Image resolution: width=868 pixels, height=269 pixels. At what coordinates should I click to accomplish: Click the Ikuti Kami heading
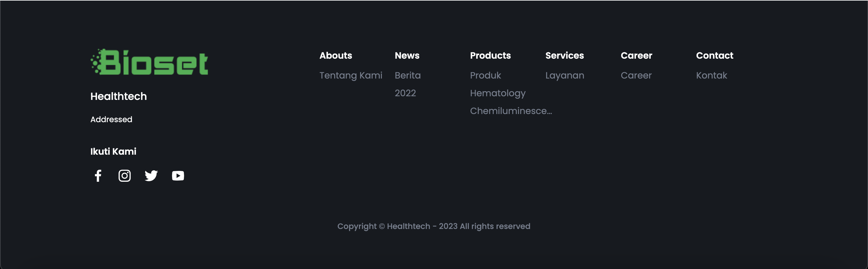click(113, 151)
